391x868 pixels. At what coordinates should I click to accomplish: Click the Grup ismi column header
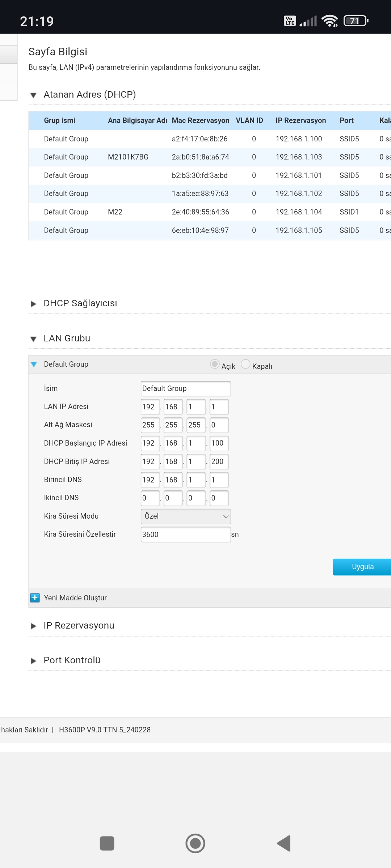pos(60,120)
